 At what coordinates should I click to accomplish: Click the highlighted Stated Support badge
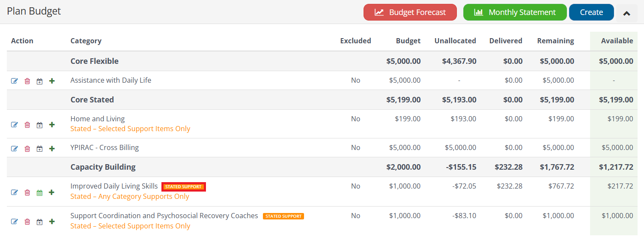click(184, 187)
